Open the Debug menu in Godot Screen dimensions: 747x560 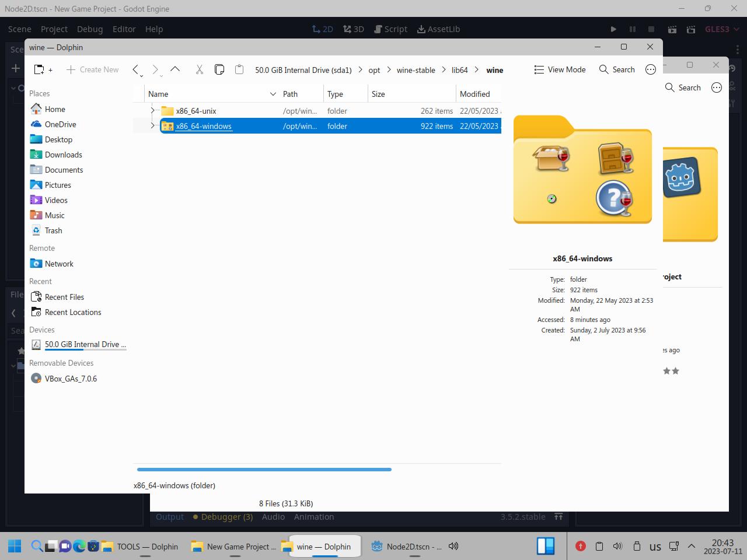click(90, 29)
